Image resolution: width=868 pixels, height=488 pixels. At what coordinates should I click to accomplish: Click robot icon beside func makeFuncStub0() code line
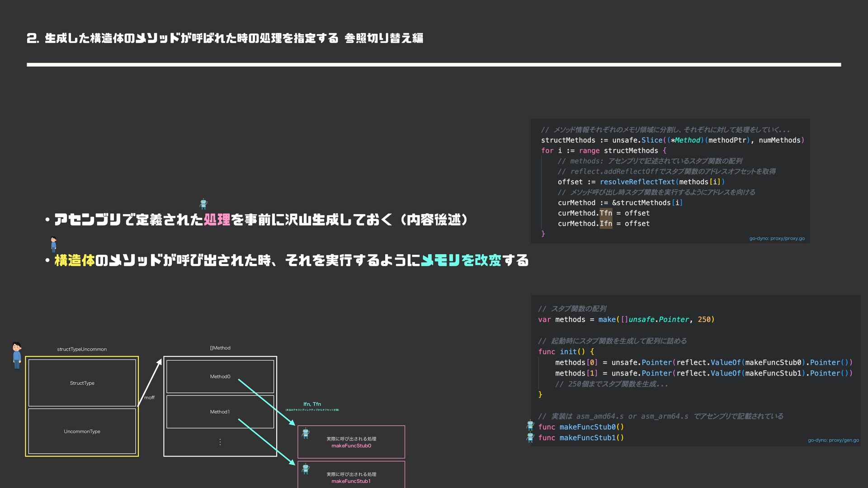coord(530,426)
